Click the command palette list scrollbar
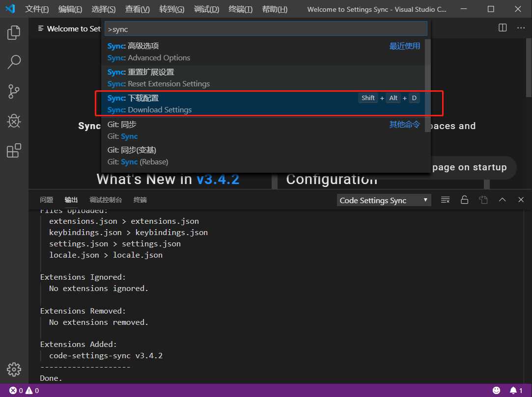 (x=427, y=85)
